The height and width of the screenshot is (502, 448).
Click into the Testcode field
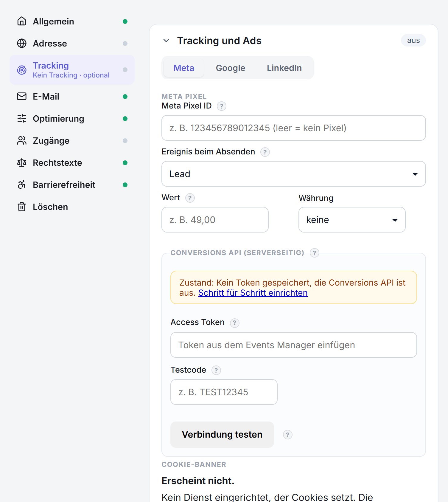pos(224,392)
